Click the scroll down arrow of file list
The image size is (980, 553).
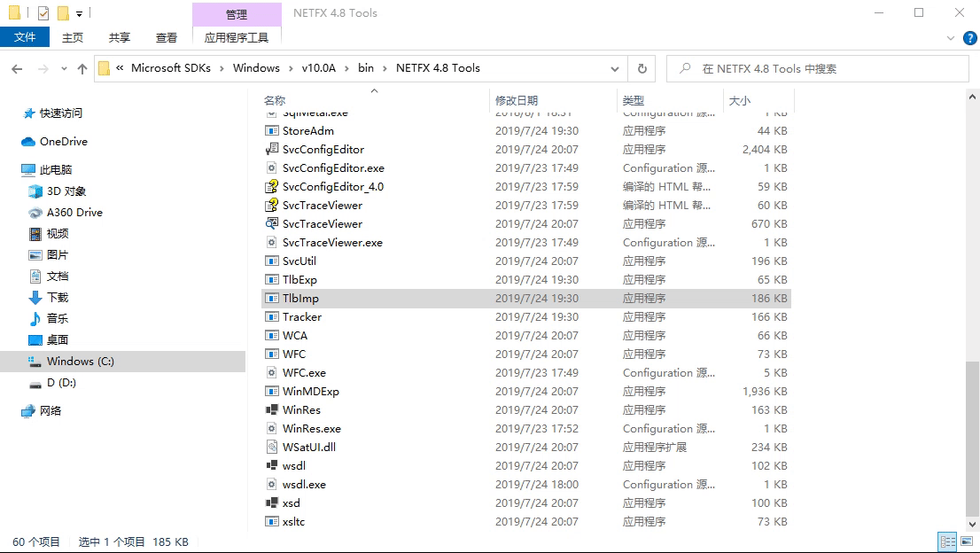(972, 525)
